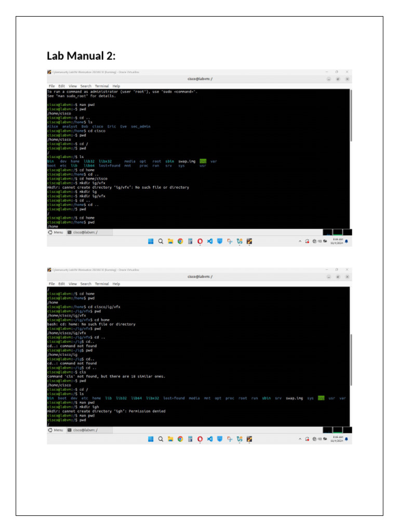Click the VirtualBox VM icon in first screenshot's taskbar
This screenshot has width=399, height=532.
coord(249,241)
